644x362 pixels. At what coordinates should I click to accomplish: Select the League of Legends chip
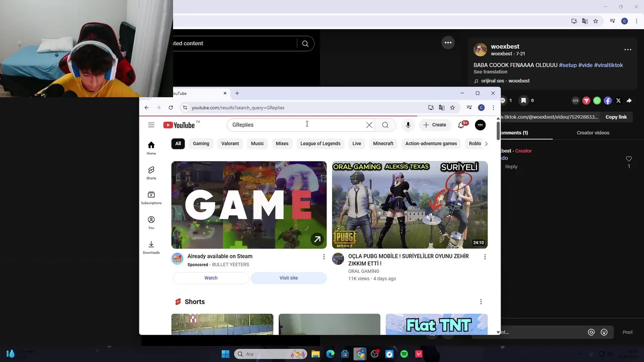pos(320,144)
